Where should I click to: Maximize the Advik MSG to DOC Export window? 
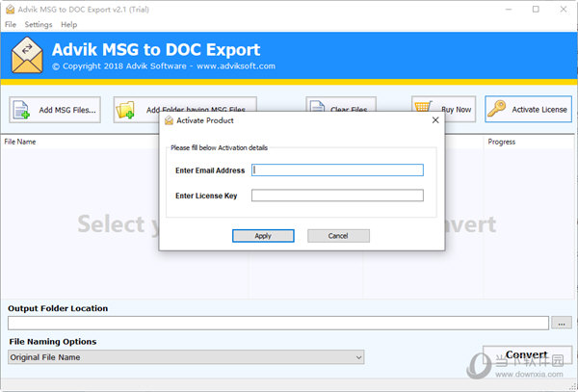(536, 10)
